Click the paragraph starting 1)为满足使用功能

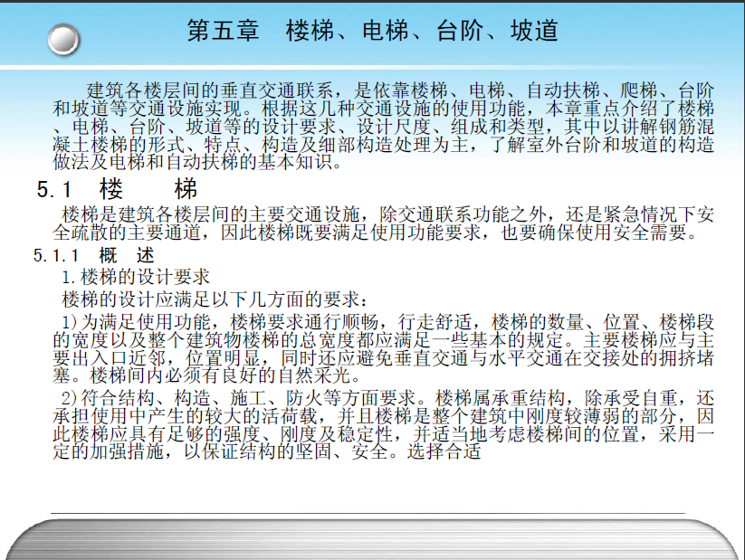click(384, 348)
